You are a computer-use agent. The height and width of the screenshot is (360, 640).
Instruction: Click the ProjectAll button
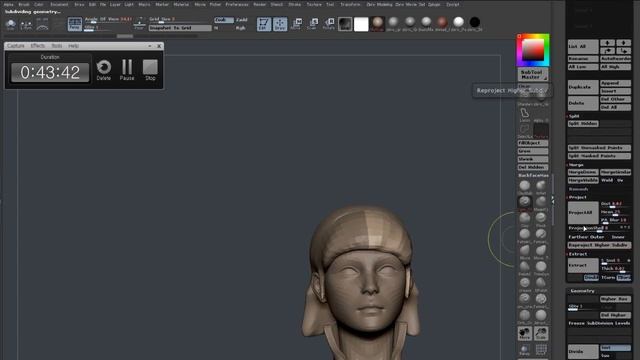pyautogui.click(x=583, y=212)
